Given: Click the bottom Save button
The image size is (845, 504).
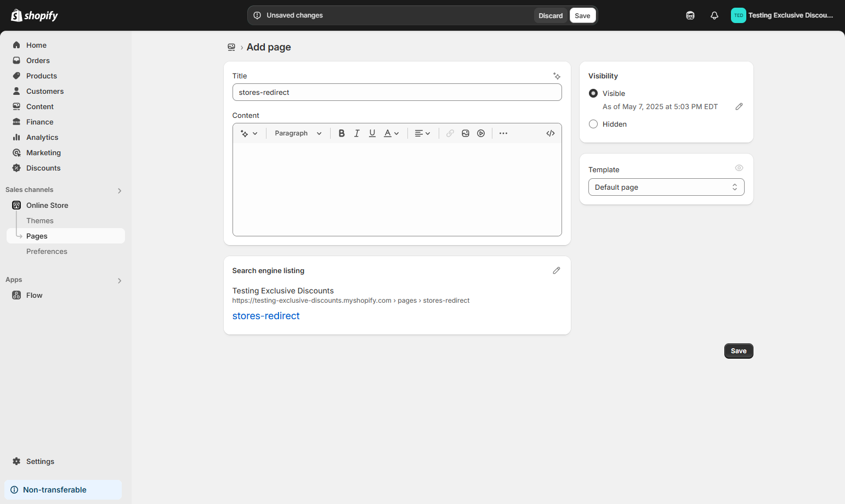Looking at the screenshot, I should coord(739,351).
